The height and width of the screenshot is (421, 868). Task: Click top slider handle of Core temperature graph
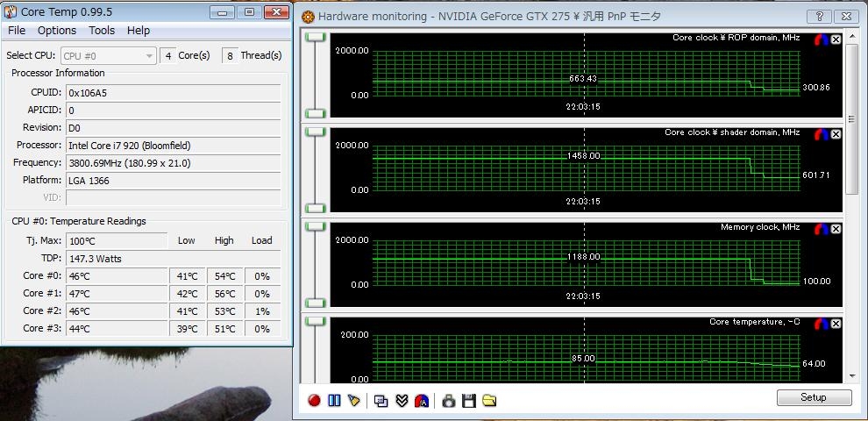coord(316,321)
